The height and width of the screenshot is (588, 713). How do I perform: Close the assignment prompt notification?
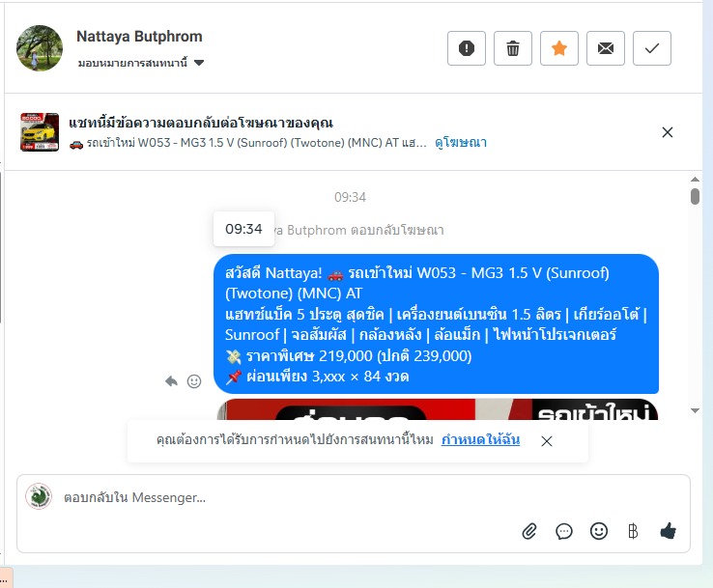(547, 441)
